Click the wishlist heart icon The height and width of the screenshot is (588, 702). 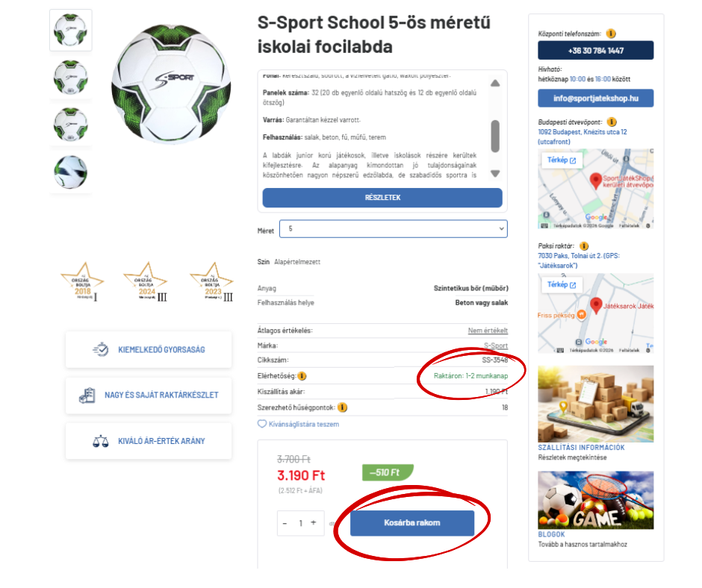click(x=262, y=424)
